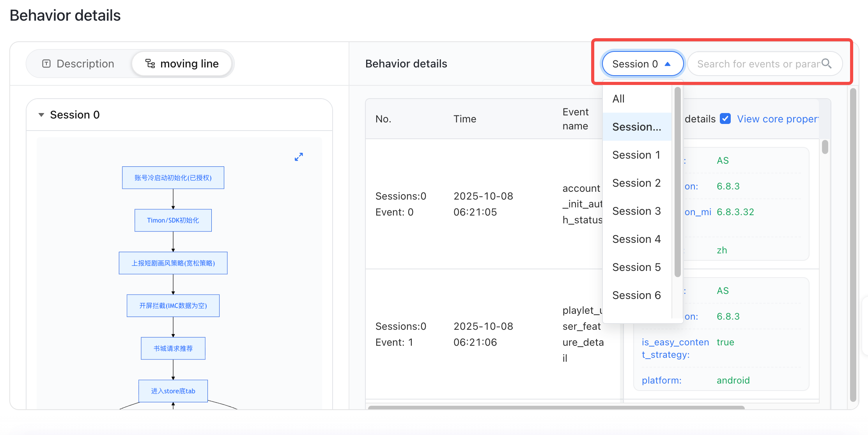Click the table horizontal scrollbar at bottom

(x=556, y=407)
